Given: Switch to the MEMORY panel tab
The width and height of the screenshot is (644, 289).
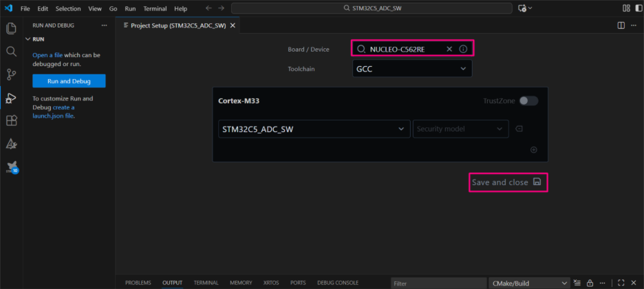Looking at the screenshot, I should click(241, 283).
